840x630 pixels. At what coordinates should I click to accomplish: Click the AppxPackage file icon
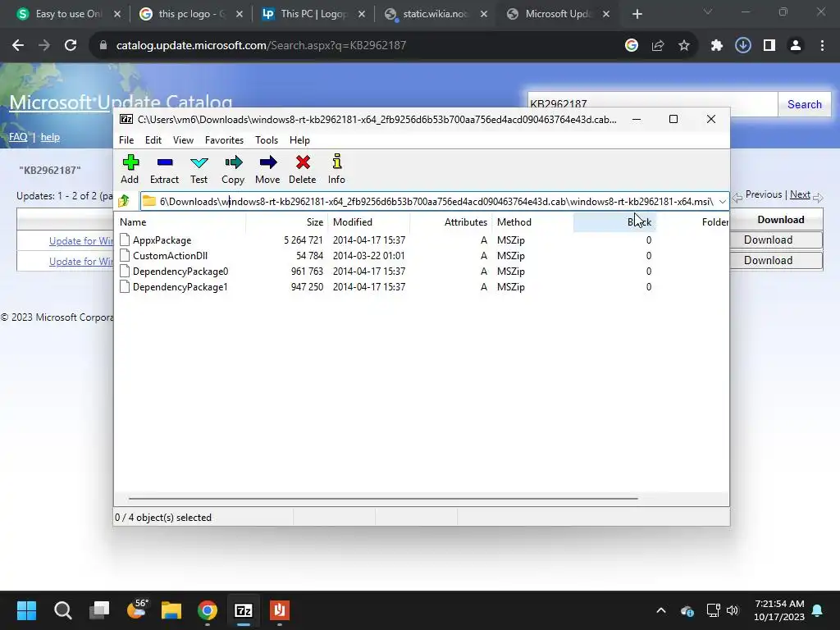click(x=125, y=240)
